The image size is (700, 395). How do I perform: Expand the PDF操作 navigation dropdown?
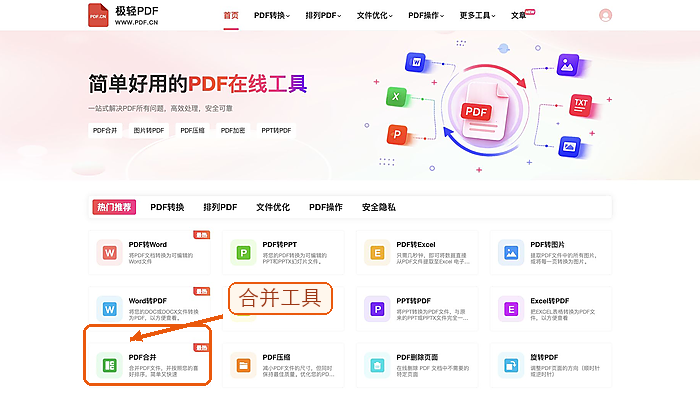[426, 16]
